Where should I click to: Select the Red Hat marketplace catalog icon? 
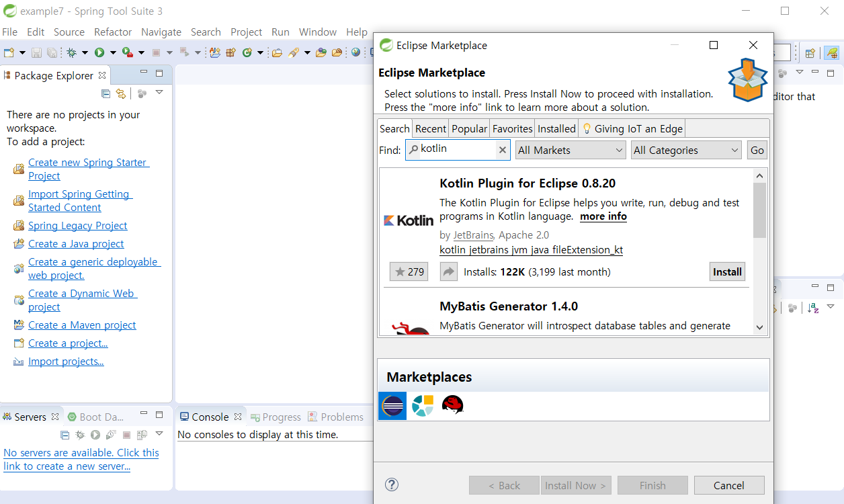coord(452,405)
